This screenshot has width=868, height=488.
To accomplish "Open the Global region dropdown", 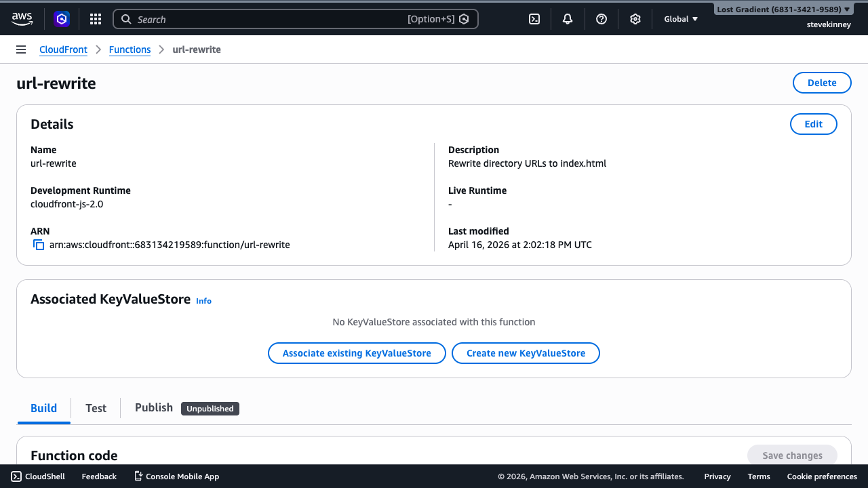I will pyautogui.click(x=681, y=19).
